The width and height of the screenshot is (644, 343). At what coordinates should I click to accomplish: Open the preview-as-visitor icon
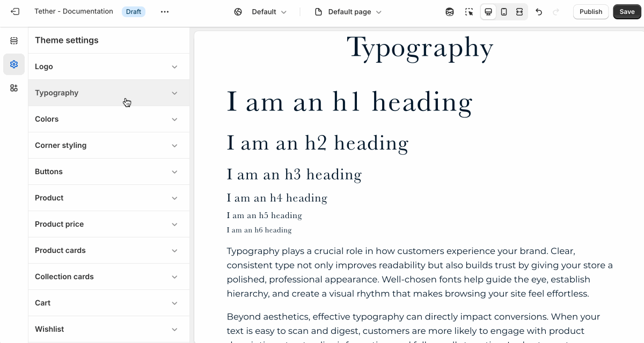(x=450, y=12)
